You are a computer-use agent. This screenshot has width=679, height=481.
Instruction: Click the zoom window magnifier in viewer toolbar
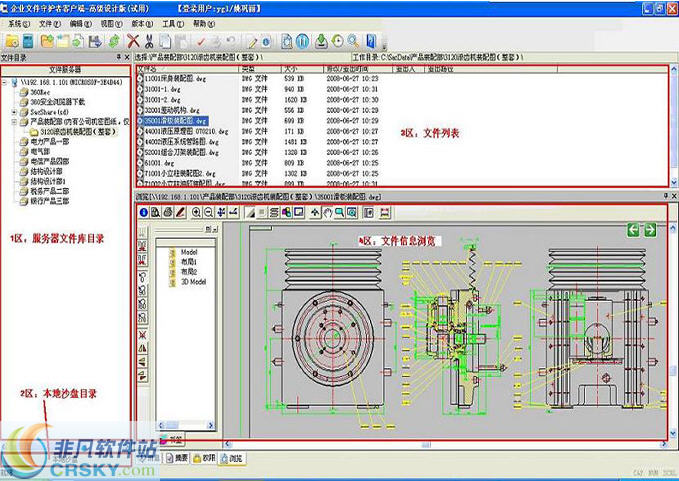(340, 212)
